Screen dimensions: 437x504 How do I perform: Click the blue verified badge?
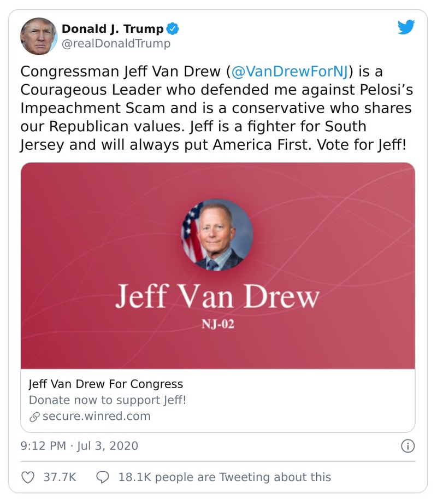click(x=172, y=29)
